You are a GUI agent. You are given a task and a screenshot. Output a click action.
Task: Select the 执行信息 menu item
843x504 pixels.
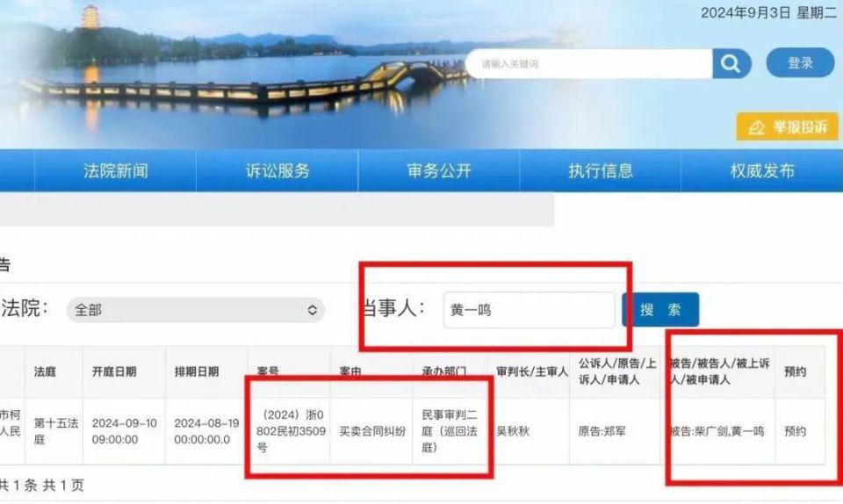(601, 171)
